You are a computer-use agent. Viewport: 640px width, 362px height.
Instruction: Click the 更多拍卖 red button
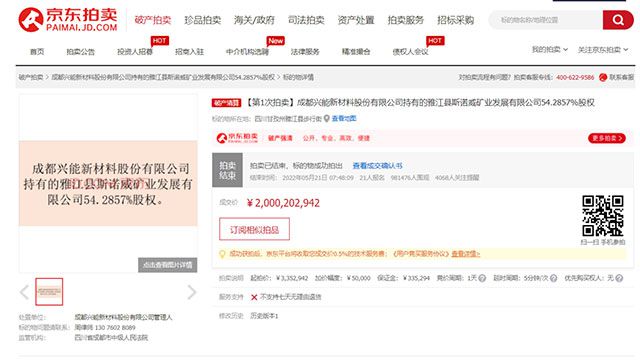pyautogui.click(x=607, y=138)
